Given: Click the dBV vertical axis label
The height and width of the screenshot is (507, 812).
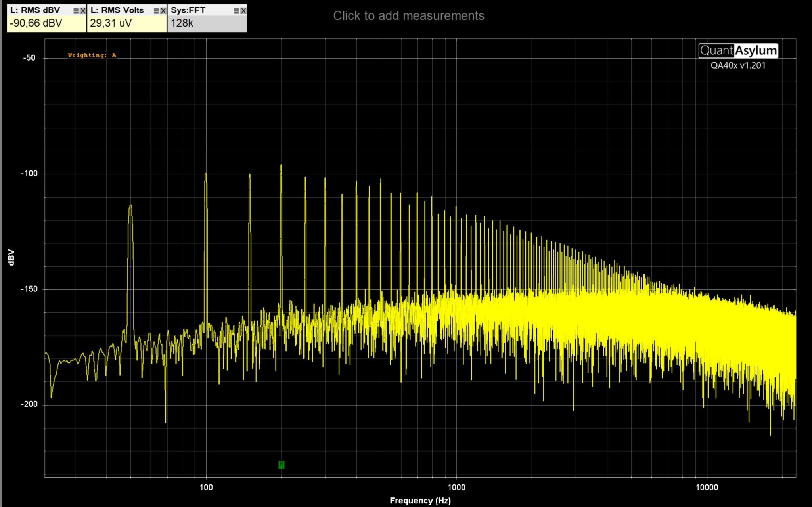Looking at the screenshot, I should pyautogui.click(x=11, y=257).
